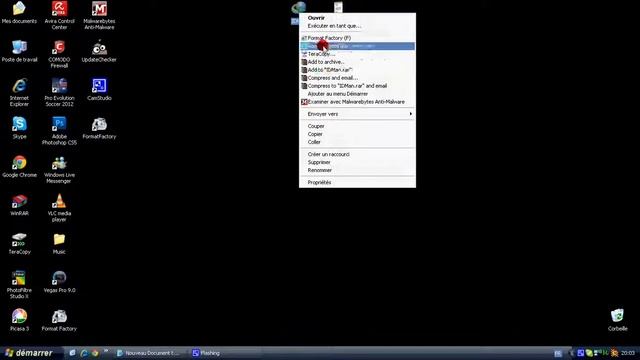
Task: Open Vegas Pro 9.0 desktop icon
Action: [59, 282]
